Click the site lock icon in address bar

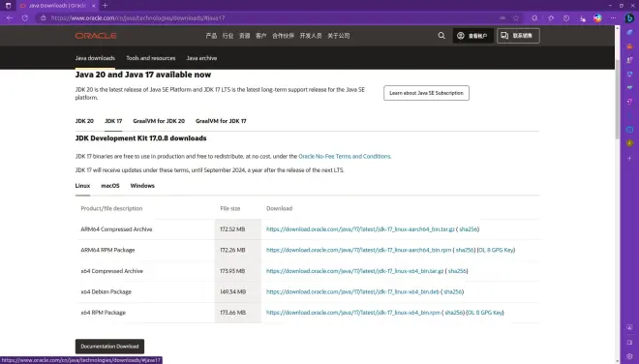point(44,18)
